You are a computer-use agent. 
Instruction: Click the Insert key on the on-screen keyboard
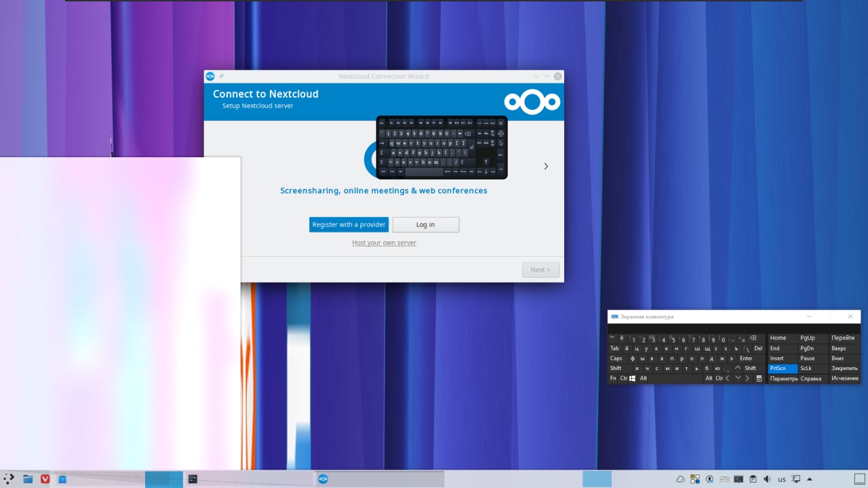point(783,358)
